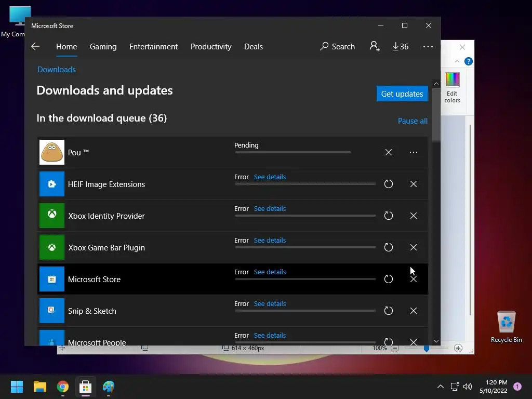Open the Entertainment tab
532x399 pixels.
coord(153,46)
